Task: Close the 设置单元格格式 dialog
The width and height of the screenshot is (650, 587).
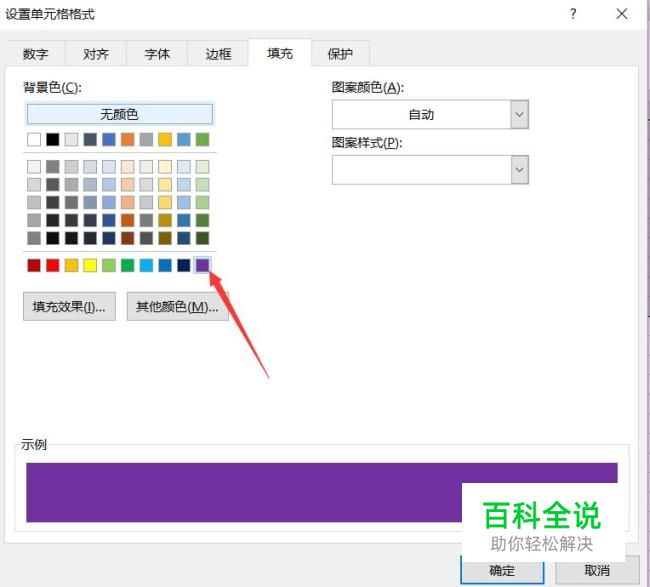Action: (622, 14)
